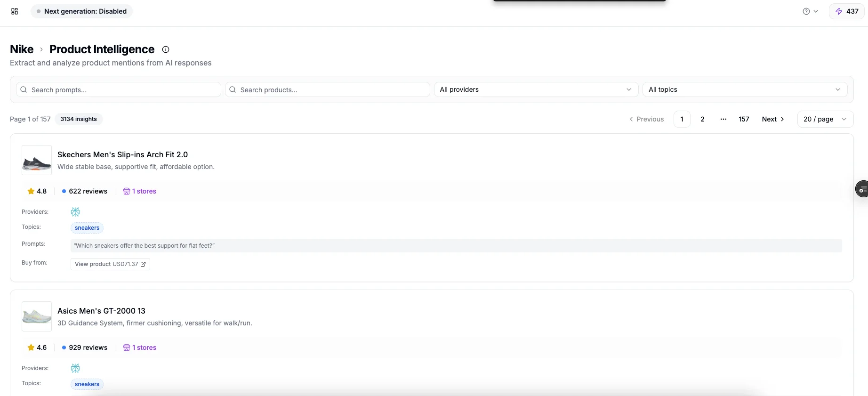Image resolution: width=868 pixels, height=396 pixels.
Task: Click the pagination ellipsis
Action: (x=723, y=119)
